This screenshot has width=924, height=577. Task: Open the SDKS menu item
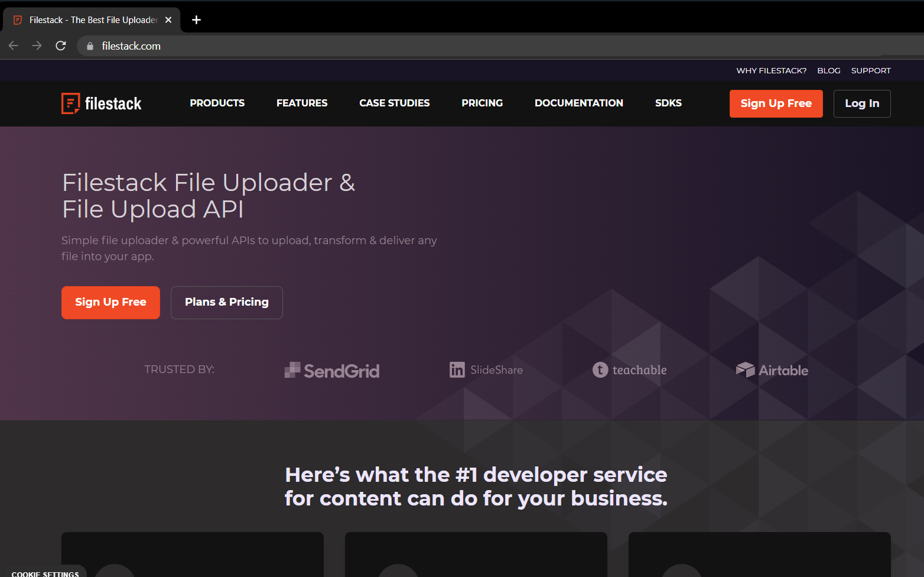[x=668, y=103]
